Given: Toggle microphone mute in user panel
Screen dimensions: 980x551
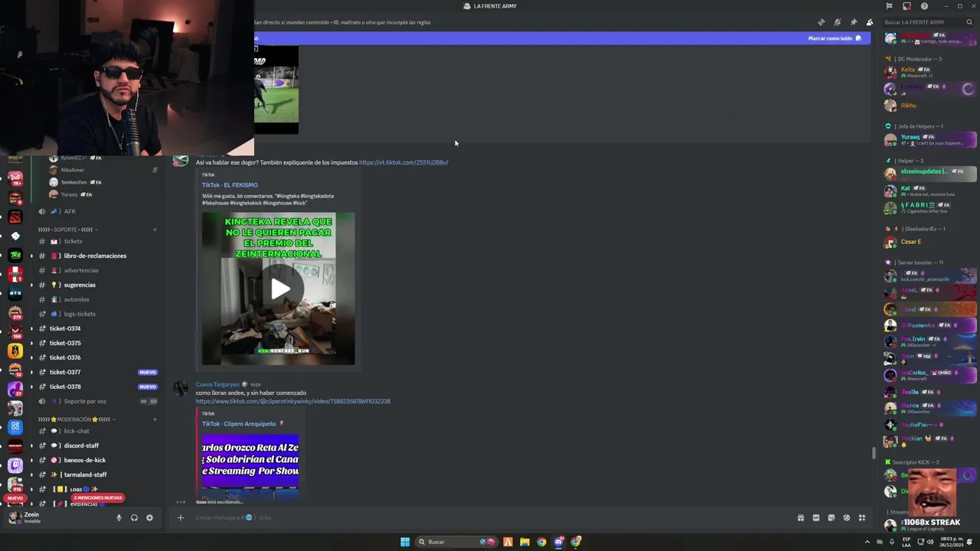Looking at the screenshot, I should tap(119, 518).
